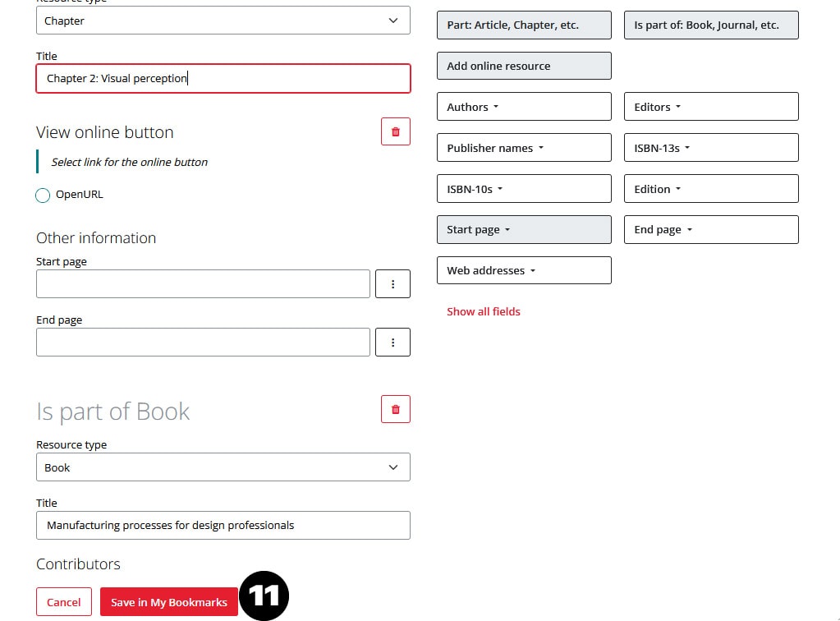Click the book Title input field
The height and width of the screenshot is (621, 840).
(x=223, y=526)
